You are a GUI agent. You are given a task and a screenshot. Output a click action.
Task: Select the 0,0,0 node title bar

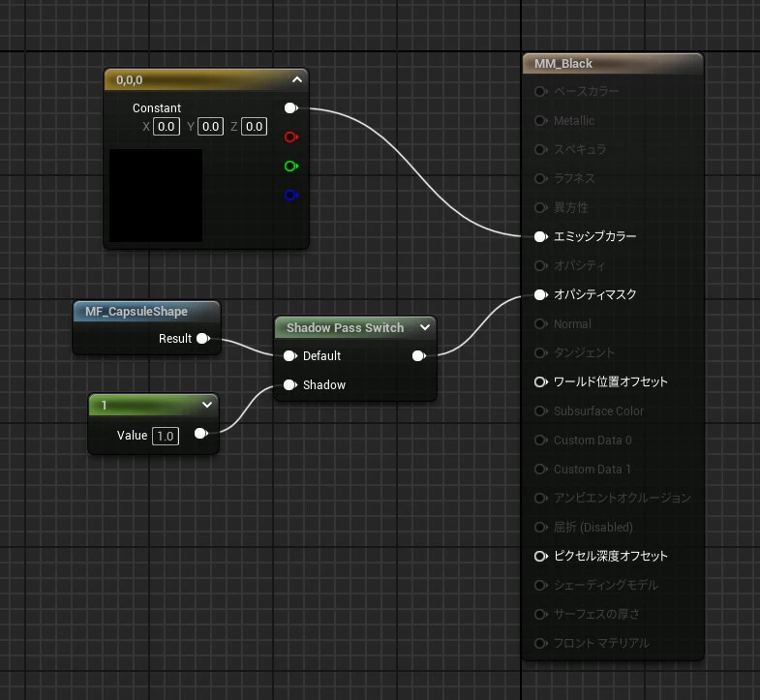206,79
